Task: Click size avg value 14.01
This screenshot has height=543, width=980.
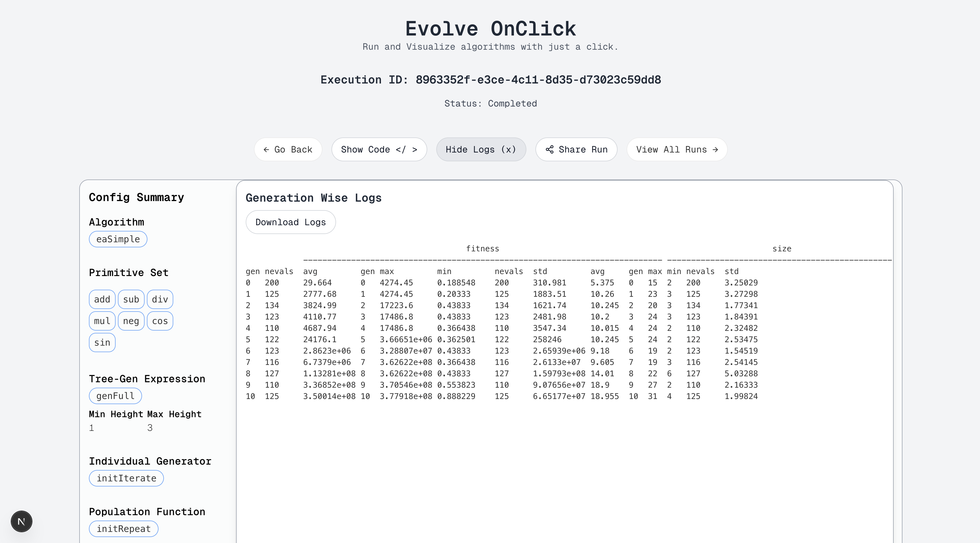Action: tap(602, 374)
